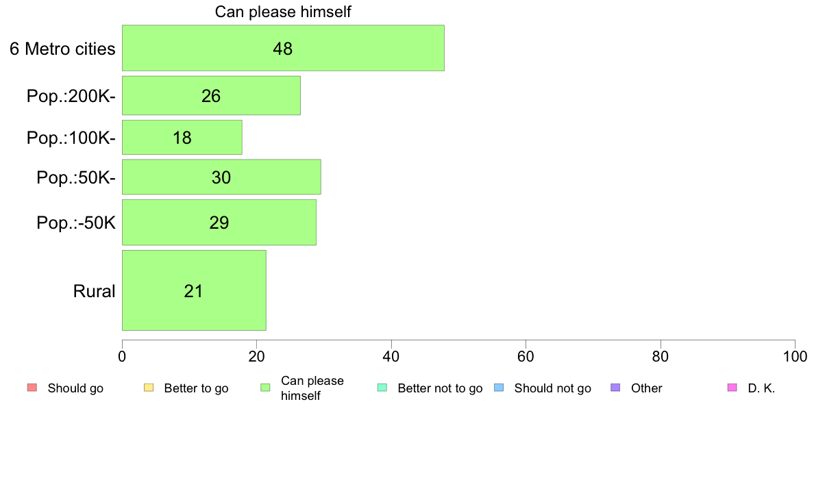
Task: Click the 40 tick on x-axis
Action: coord(391,357)
